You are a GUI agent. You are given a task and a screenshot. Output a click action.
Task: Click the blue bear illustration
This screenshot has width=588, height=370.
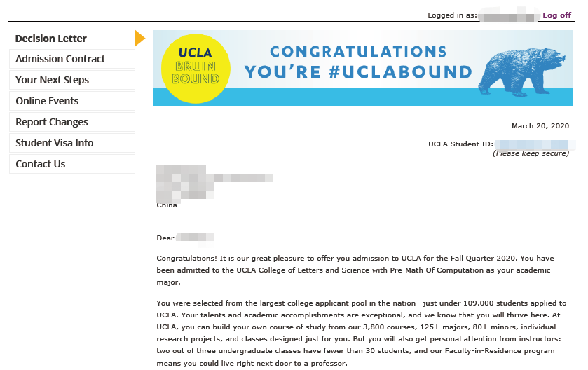point(521,71)
